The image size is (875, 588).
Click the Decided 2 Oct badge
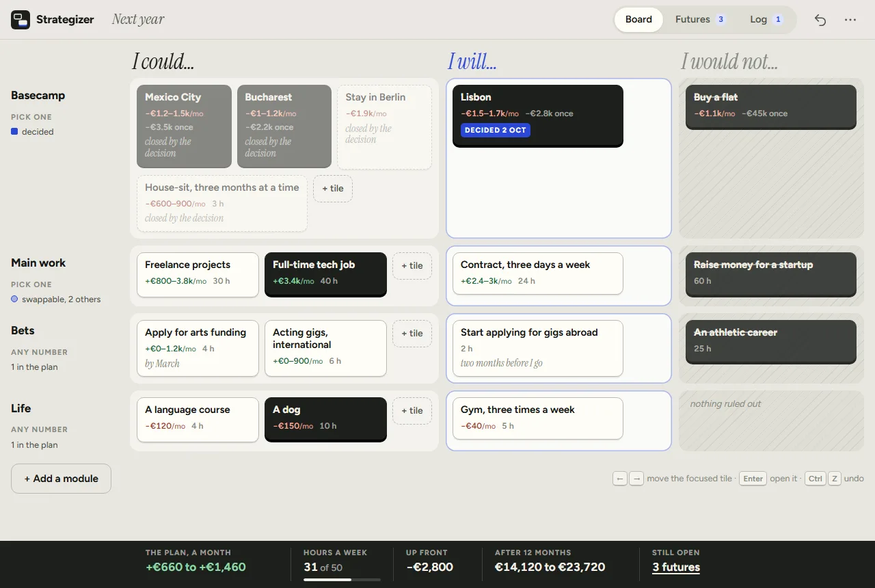pyautogui.click(x=496, y=130)
